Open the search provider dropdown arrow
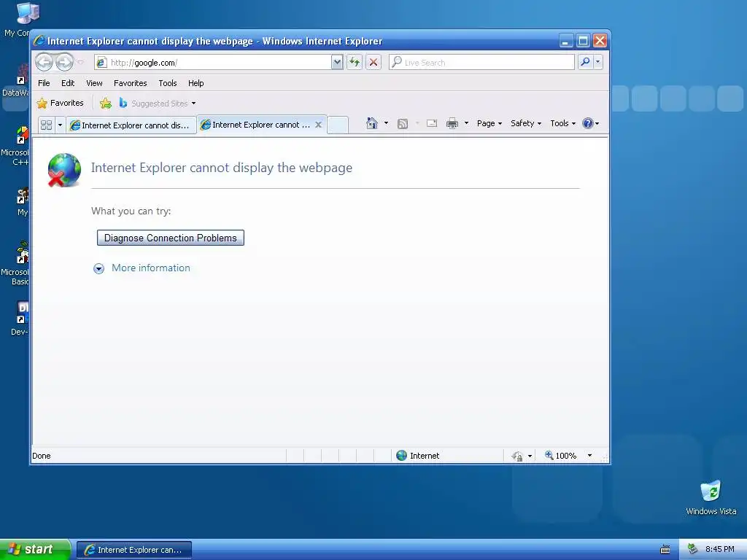The height and width of the screenshot is (560, 747). click(x=598, y=62)
